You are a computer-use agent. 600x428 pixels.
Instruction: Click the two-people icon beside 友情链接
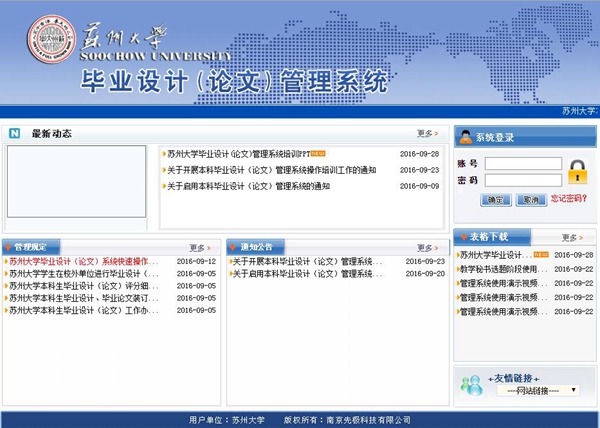[472, 385]
